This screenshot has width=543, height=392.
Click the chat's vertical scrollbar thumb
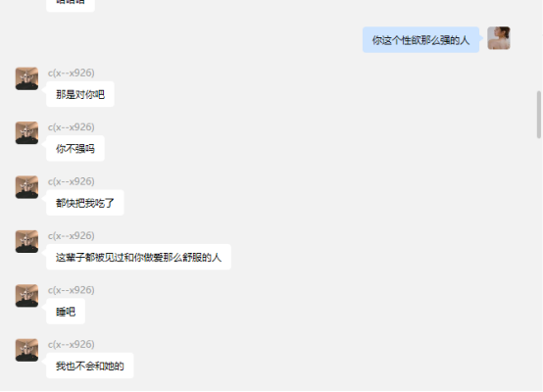point(539,115)
